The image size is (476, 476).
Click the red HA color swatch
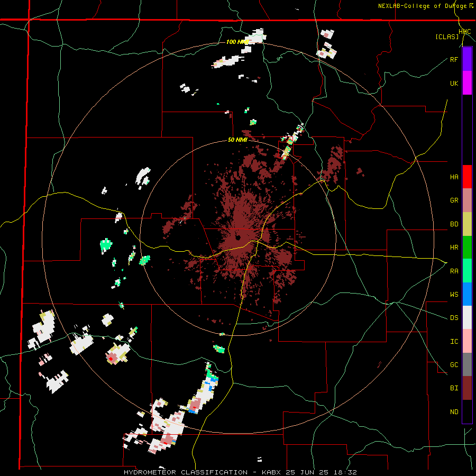coord(467,177)
